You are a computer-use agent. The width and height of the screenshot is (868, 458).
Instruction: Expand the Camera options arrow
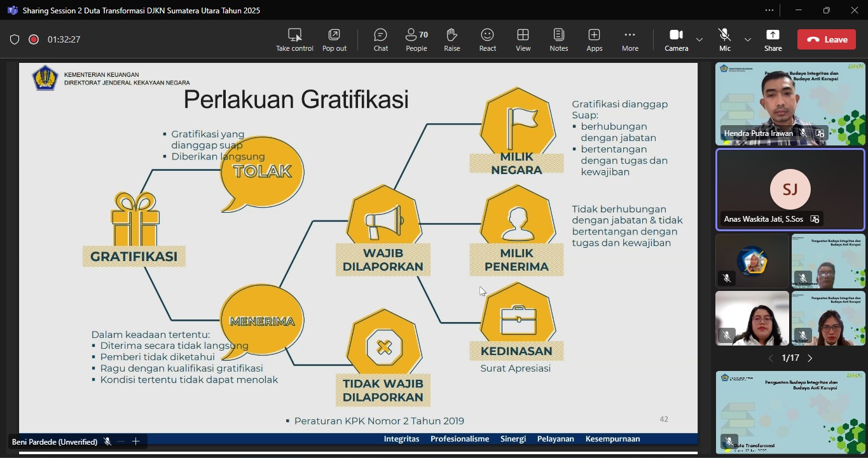click(x=699, y=39)
